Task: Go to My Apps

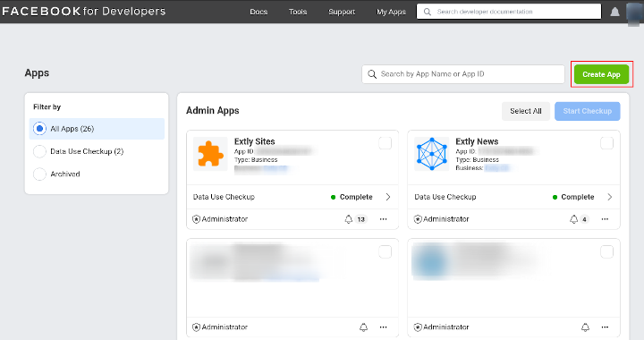Action: point(391,12)
